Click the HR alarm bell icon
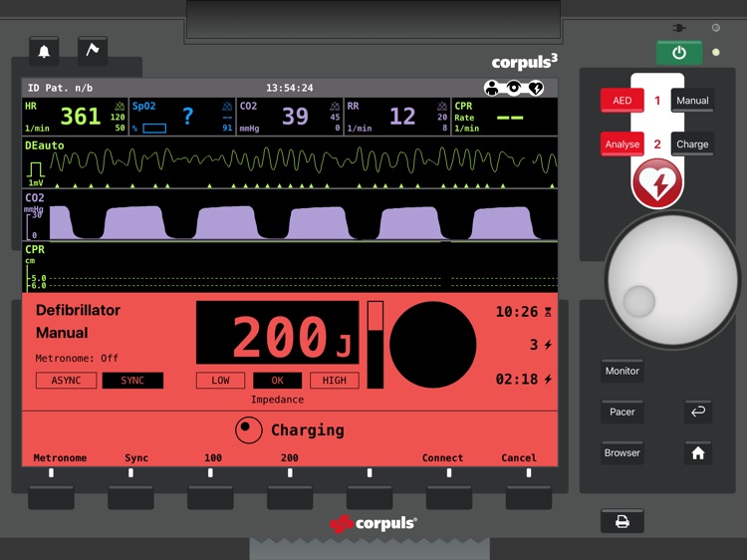 120,106
